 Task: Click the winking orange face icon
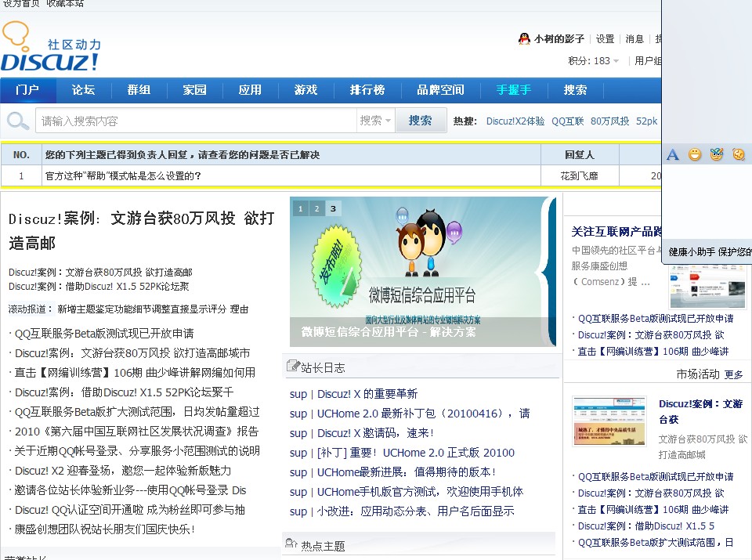739,154
